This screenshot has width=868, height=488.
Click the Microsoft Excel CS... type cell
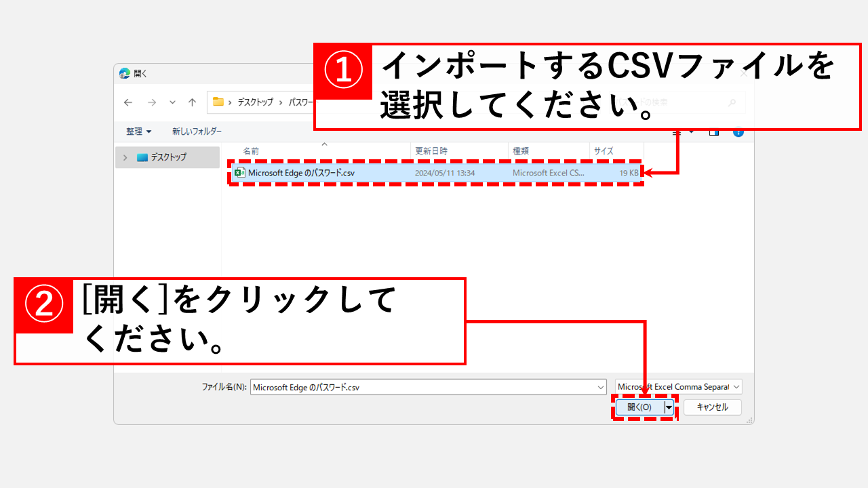(x=548, y=173)
